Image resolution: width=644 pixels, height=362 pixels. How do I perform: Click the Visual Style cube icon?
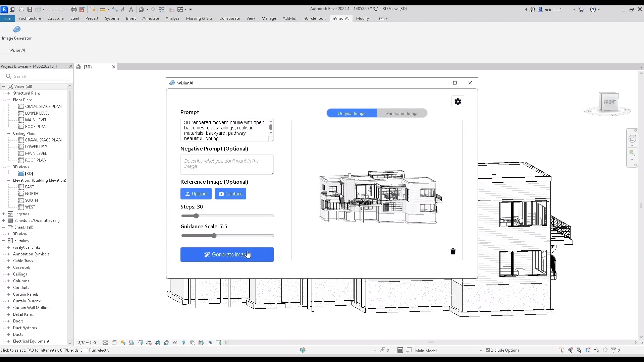[114, 343]
